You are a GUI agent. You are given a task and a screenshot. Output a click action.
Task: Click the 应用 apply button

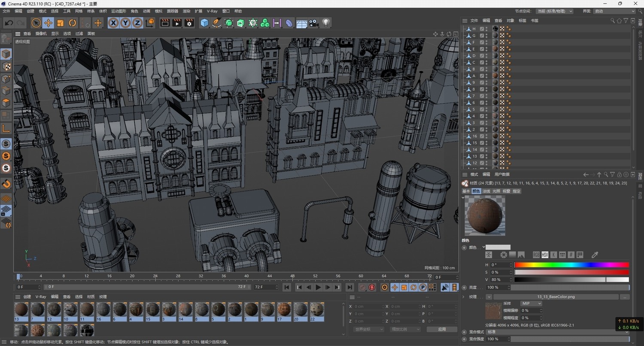coord(442,329)
